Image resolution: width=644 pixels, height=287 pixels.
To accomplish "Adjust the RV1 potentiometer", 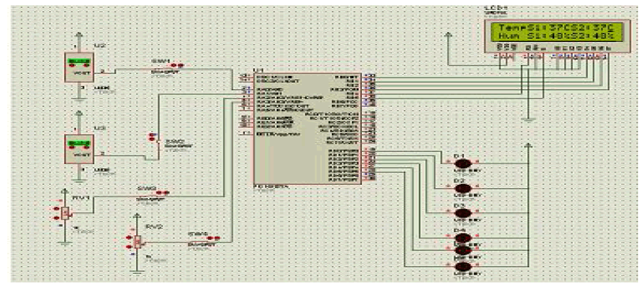I will (x=64, y=212).
